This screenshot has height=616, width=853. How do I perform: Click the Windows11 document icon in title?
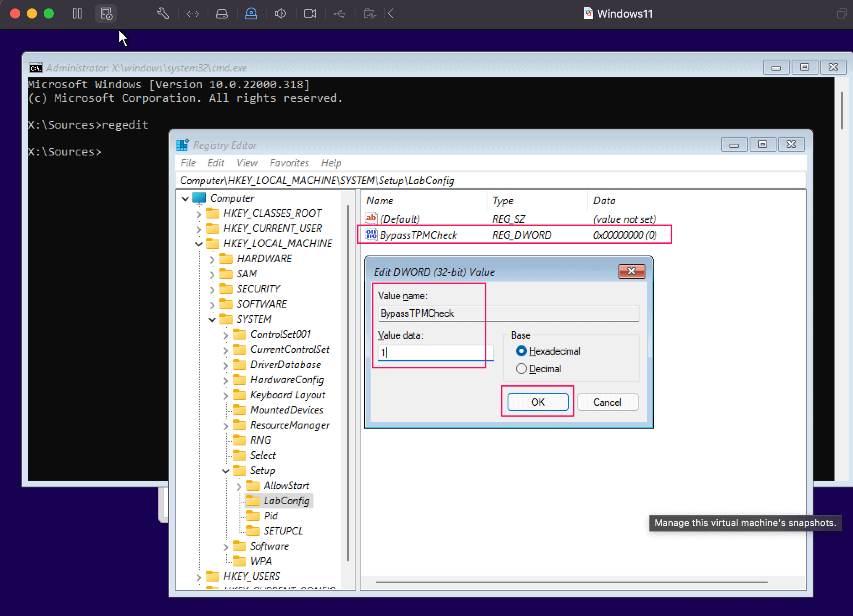[589, 13]
